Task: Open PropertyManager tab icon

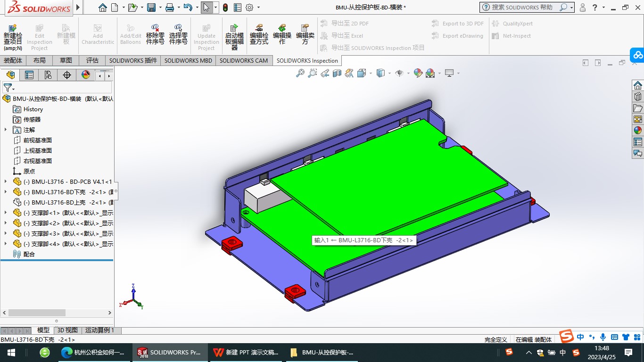Action: pos(29,75)
